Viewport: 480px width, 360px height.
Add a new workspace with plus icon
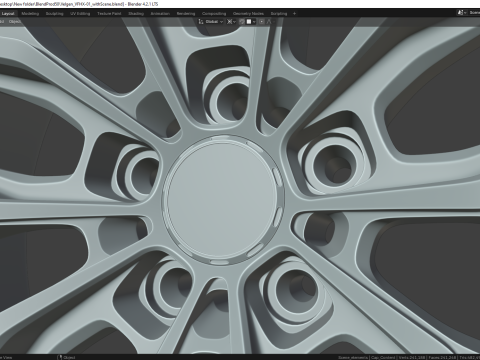[x=294, y=14]
